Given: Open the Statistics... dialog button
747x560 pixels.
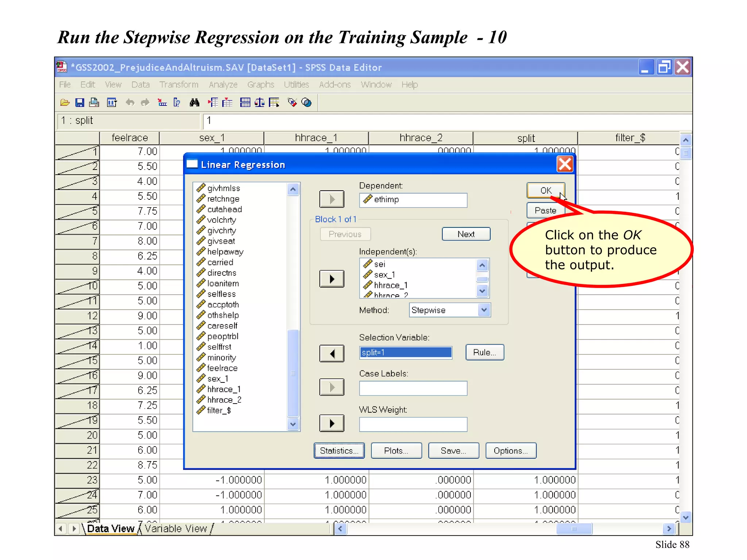Looking at the screenshot, I should pyautogui.click(x=339, y=451).
